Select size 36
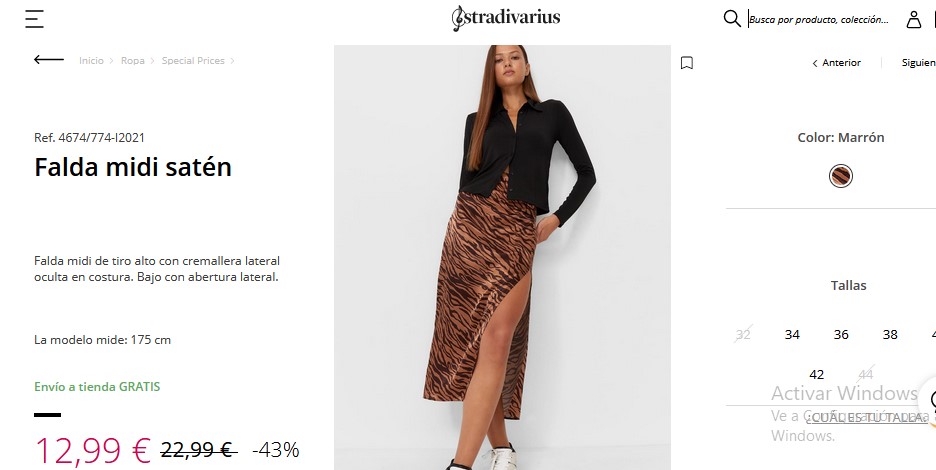This screenshot has width=936, height=470. pyautogui.click(x=841, y=334)
